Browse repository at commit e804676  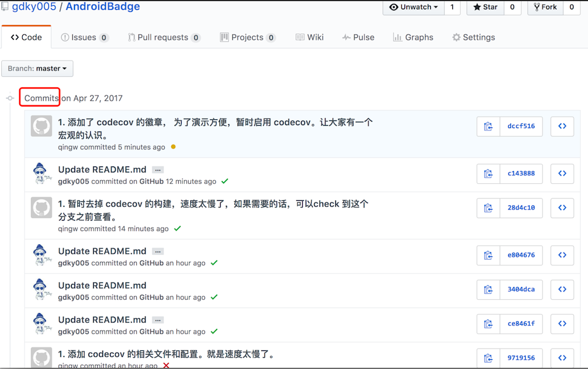click(562, 256)
